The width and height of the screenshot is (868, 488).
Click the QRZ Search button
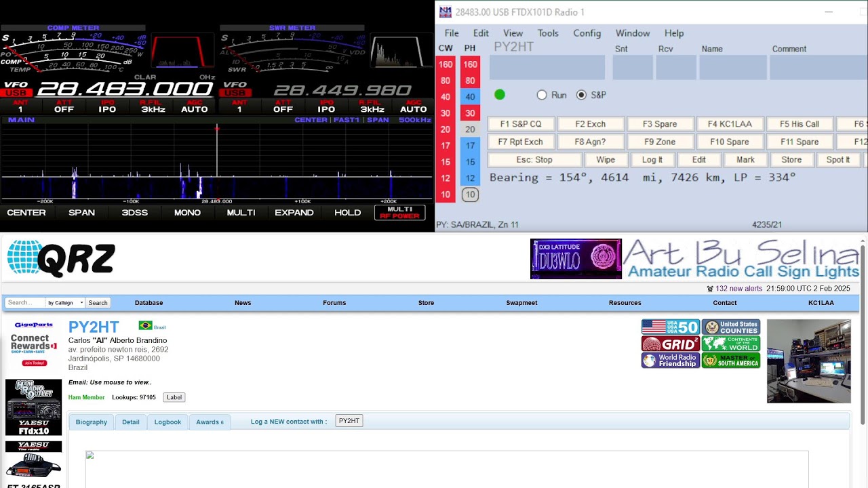click(x=98, y=303)
